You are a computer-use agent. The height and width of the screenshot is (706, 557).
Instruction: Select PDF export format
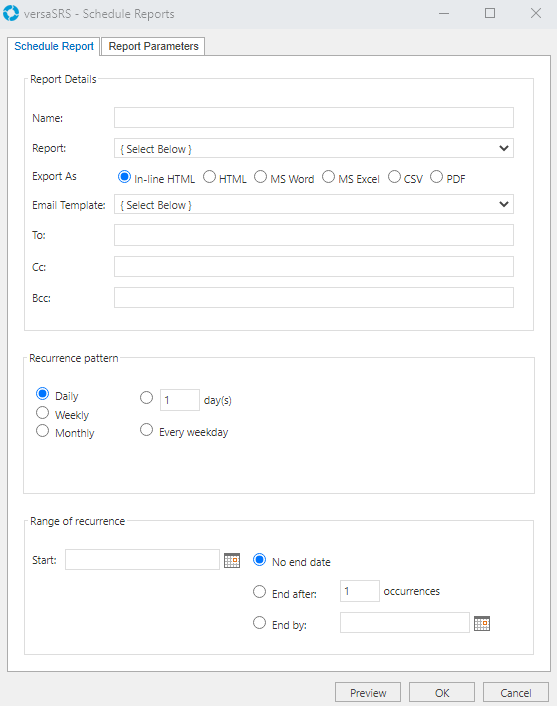[436, 177]
